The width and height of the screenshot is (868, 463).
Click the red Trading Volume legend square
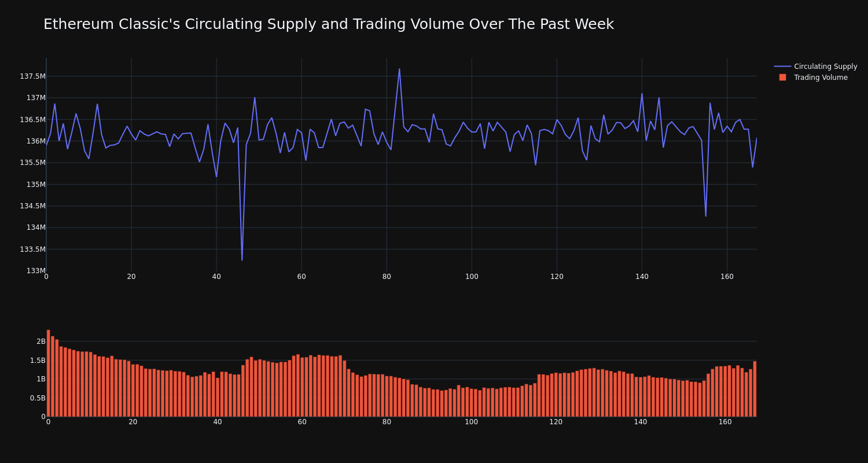(782, 78)
